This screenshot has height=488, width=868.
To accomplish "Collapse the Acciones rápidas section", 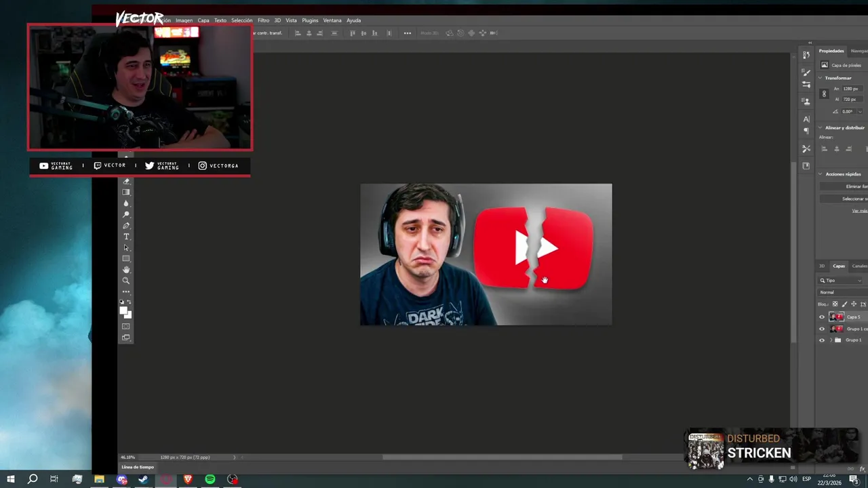I will pos(821,174).
